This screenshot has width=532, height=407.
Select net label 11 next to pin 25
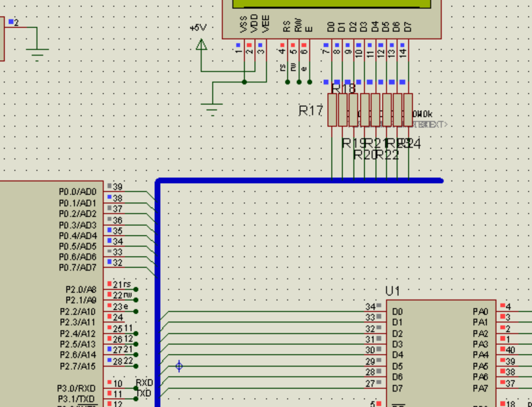(128, 328)
